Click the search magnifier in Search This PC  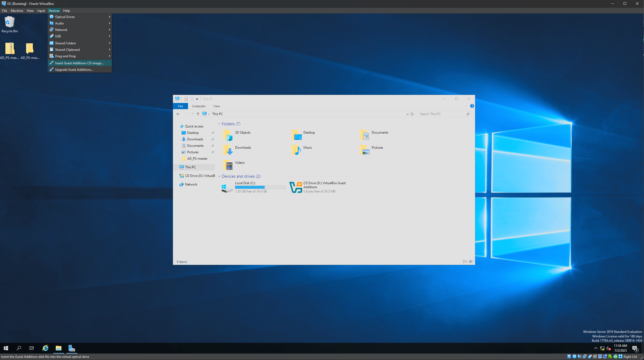[x=468, y=114]
